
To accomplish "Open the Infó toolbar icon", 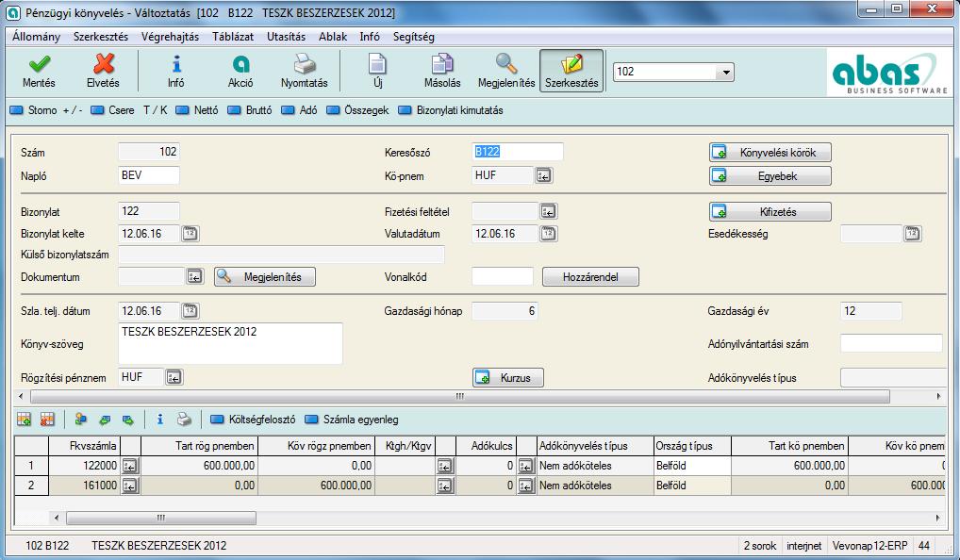I will [176, 71].
